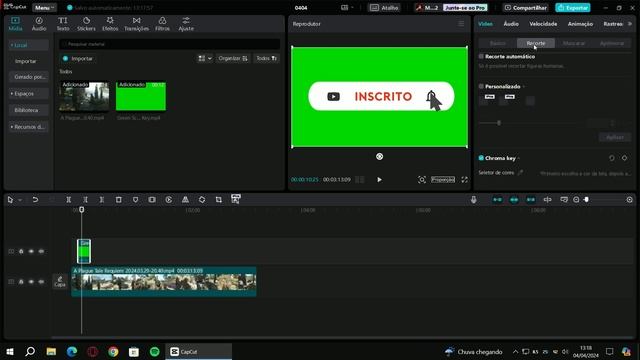Open the layout selector dropdown in title bar
640x360 pixels.
click(x=347, y=8)
